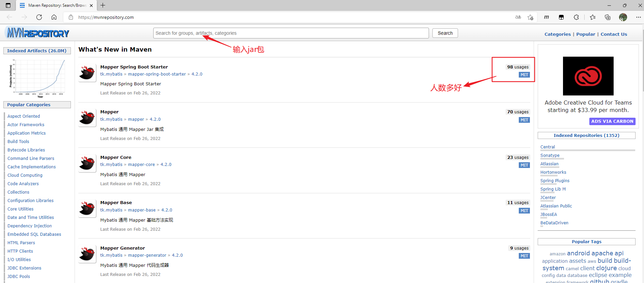
Task: Click the Indexed Artifacts (26.0M) heading
Action: coord(37,51)
